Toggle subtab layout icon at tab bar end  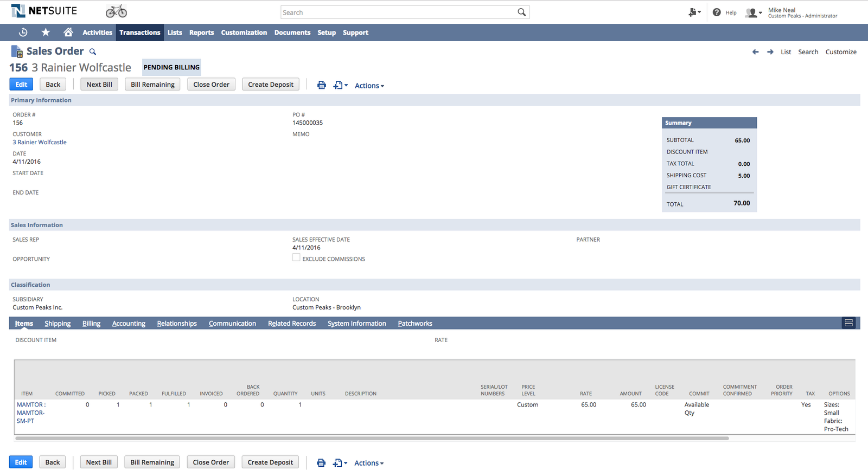[x=848, y=323]
